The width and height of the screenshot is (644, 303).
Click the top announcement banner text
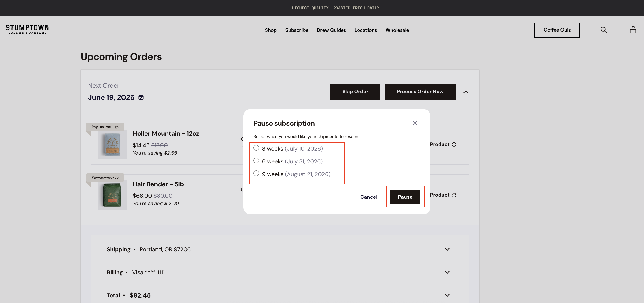point(336,8)
